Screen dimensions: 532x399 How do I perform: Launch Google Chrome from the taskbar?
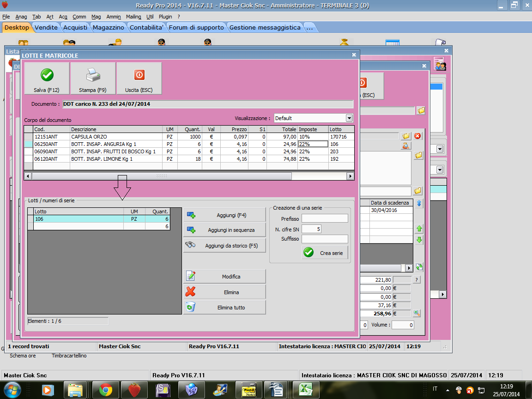point(106,390)
